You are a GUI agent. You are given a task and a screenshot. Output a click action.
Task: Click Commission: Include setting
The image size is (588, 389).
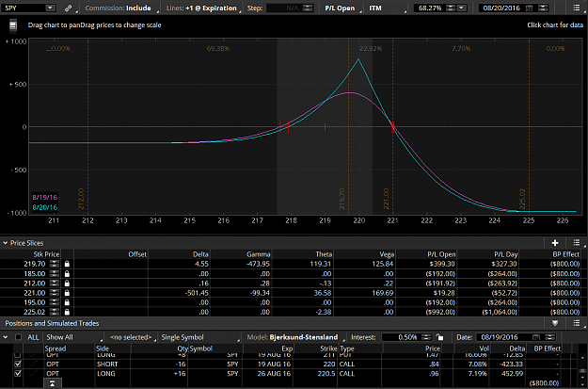tap(119, 8)
